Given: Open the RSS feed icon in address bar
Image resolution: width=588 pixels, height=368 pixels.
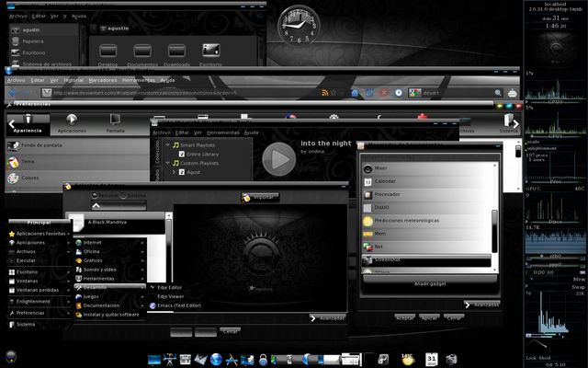Looking at the screenshot, I should (x=324, y=93).
